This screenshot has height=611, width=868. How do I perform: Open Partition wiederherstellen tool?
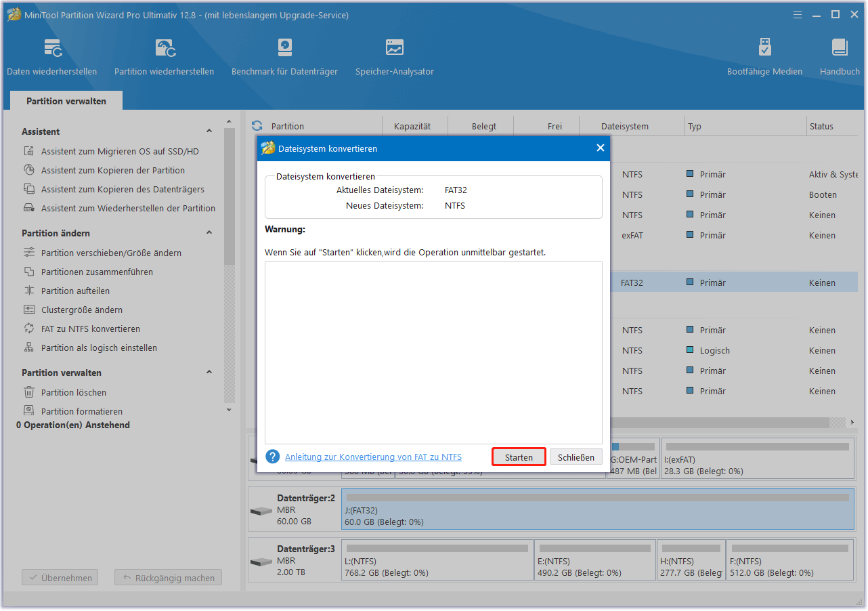(165, 58)
